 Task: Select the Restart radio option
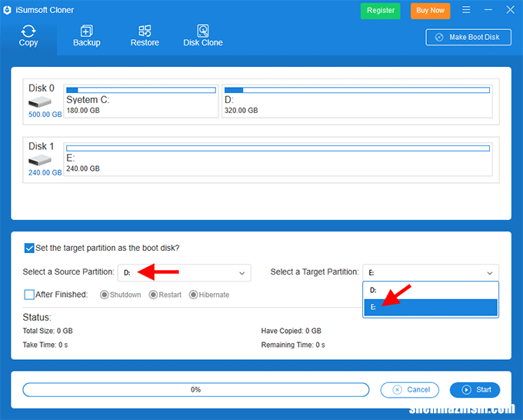tap(165, 295)
